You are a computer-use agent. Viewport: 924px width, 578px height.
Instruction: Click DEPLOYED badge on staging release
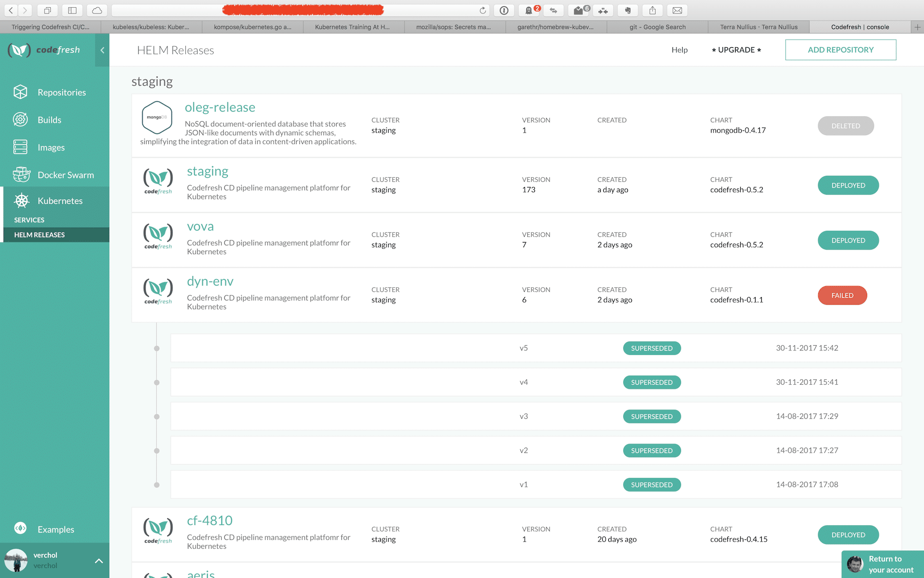(x=848, y=185)
